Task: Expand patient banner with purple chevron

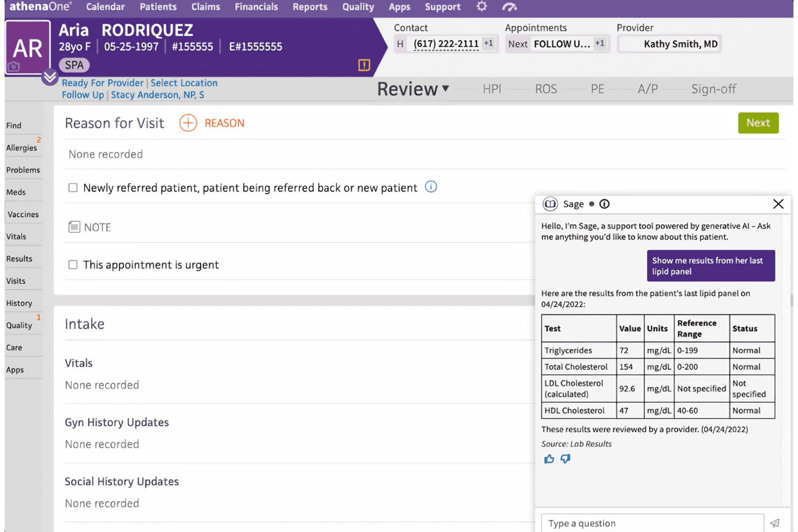Action: [50, 78]
